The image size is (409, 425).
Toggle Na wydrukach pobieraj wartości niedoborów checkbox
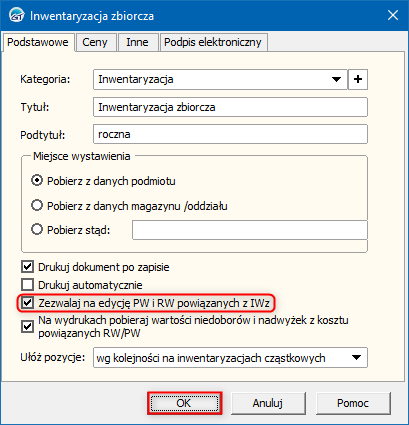[x=27, y=327]
